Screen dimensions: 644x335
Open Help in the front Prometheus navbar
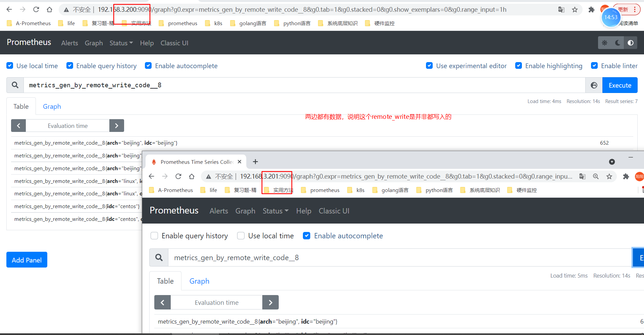304,211
